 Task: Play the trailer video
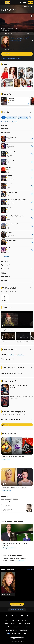(17, 23)
